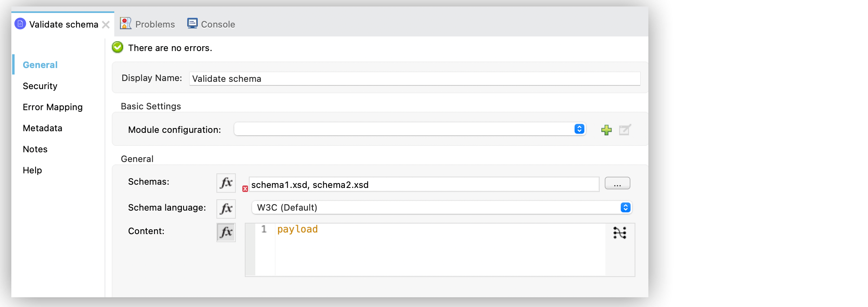Screen dimensions: 868x307
Task: Click the Console monitor icon
Action: (x=192, y=23)
